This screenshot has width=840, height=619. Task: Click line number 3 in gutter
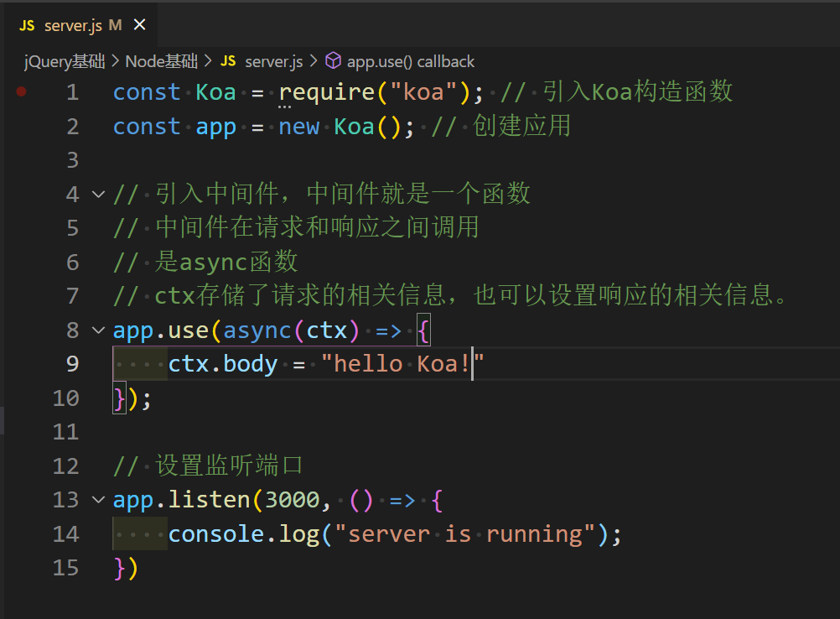coord(72,160)
